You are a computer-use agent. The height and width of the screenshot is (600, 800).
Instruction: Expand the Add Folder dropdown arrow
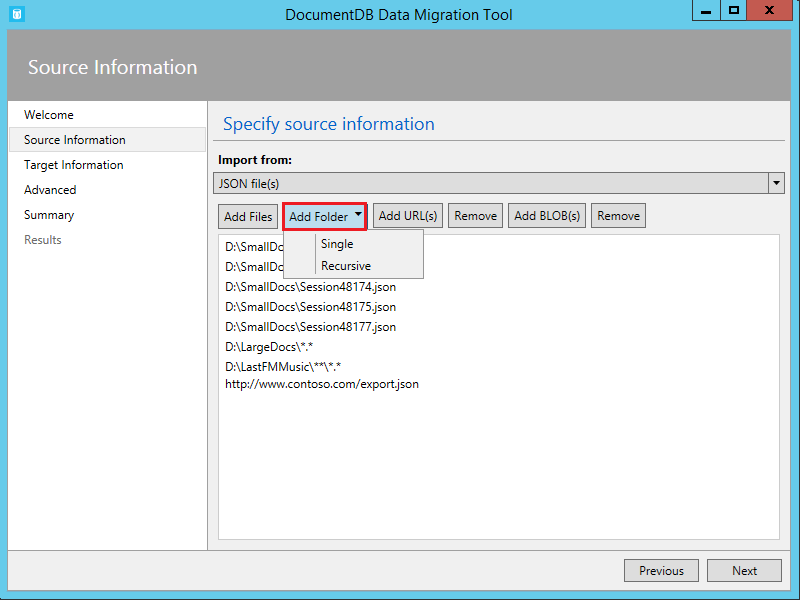(x=358, y=214)
